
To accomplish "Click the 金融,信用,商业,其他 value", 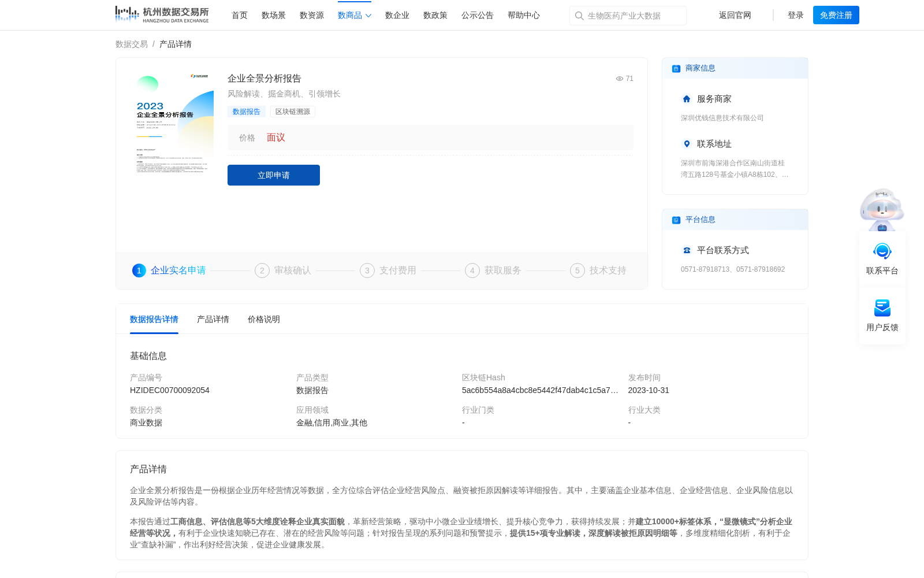I will [331, 423].
